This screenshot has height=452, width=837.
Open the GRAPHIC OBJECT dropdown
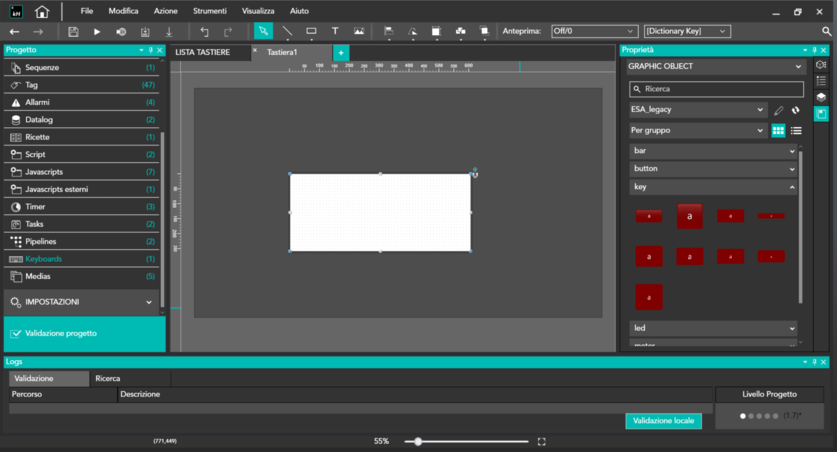(x=715, y=67)
